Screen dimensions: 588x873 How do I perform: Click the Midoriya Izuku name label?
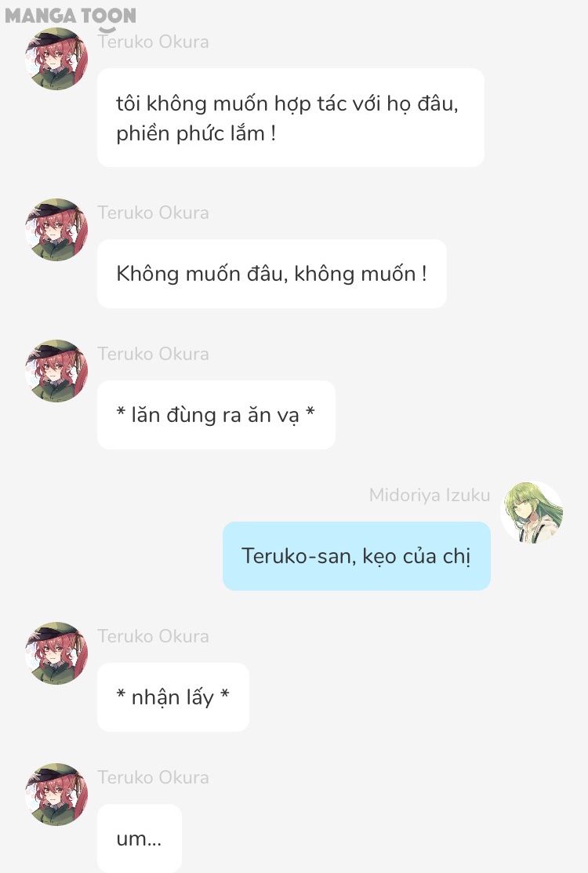(430, 495)
